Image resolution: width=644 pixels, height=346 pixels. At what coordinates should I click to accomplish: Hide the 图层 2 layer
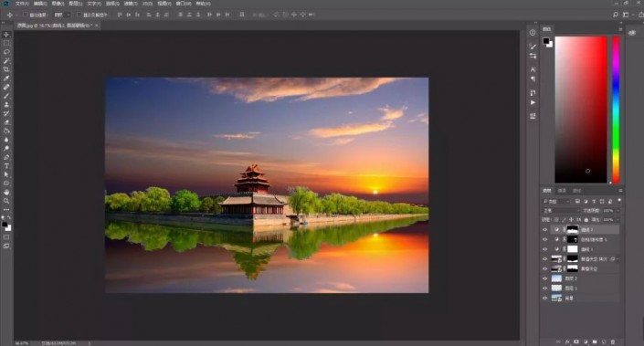point(545,278)
